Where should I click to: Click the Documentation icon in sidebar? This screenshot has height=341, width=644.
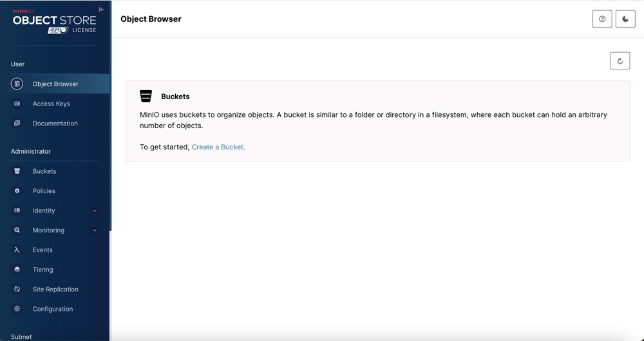tap(17, 124)
